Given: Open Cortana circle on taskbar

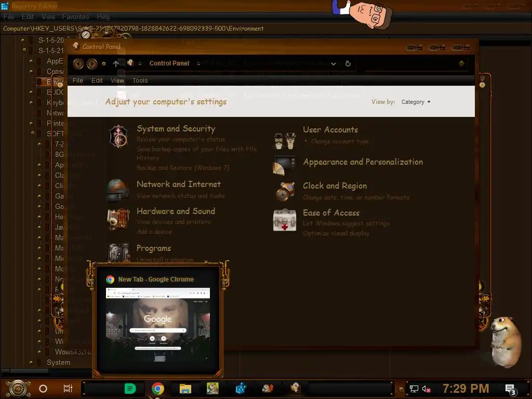Looking at the screenshot, I should pos(43,389).
